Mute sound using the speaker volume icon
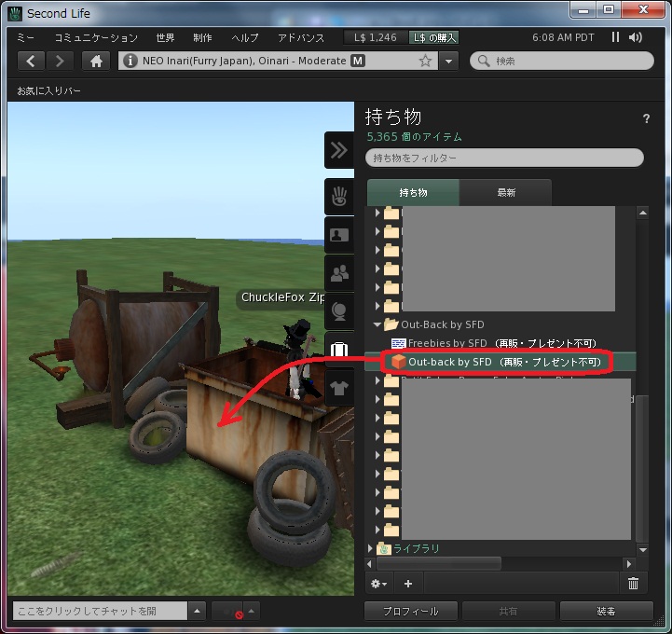 pyautogui.click(x=636, y=37)
